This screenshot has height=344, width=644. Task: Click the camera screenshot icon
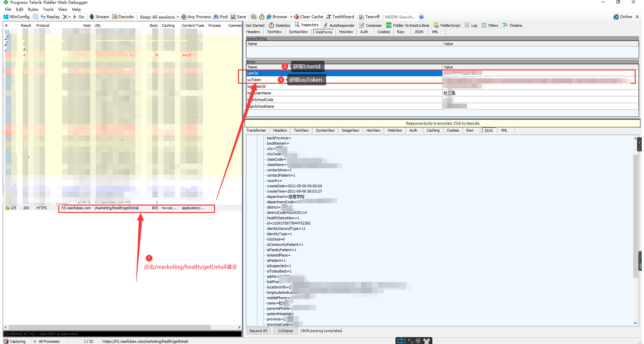pyautogui.click(x=254, y=17)
